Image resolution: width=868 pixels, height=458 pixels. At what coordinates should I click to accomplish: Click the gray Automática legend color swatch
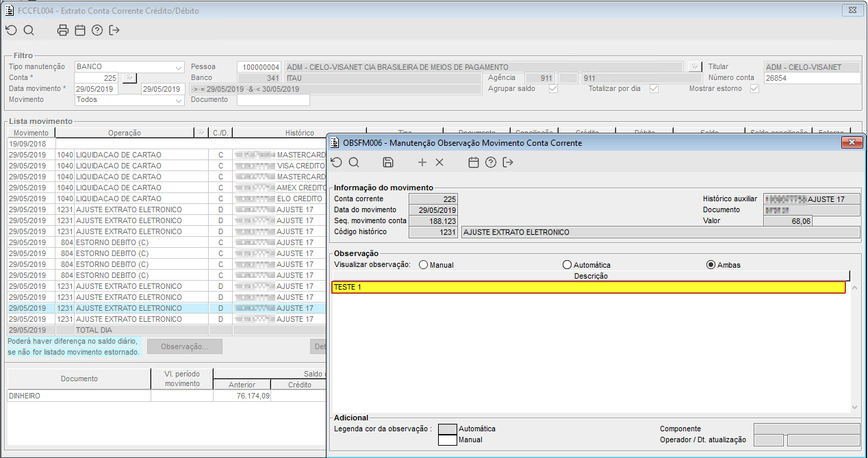(447, 429)
